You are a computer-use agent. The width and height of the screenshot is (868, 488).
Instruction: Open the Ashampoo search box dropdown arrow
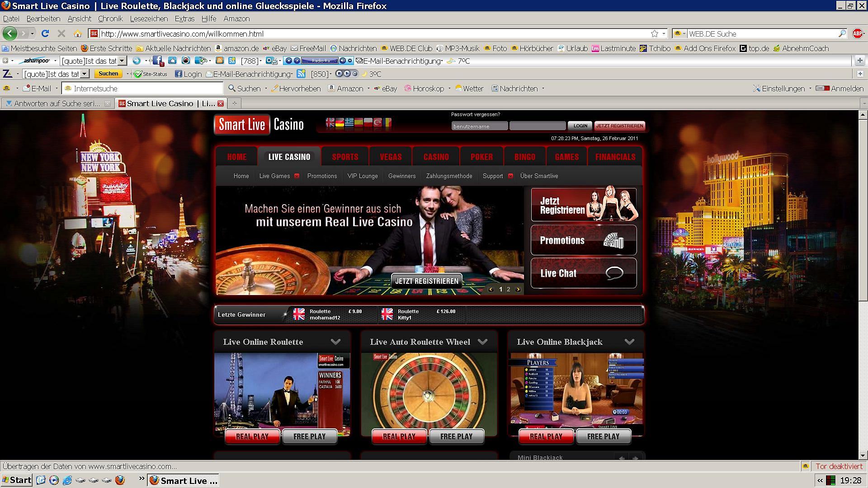coord(122,61)
